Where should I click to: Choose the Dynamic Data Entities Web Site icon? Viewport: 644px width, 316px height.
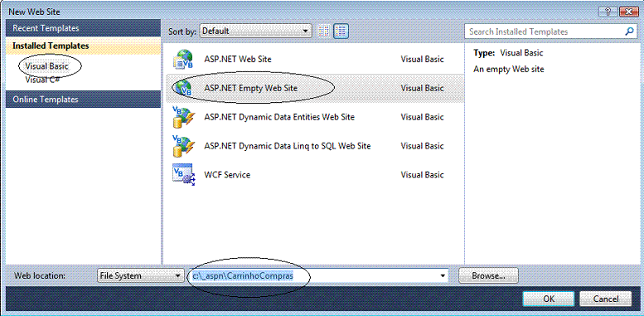[183, 117]
